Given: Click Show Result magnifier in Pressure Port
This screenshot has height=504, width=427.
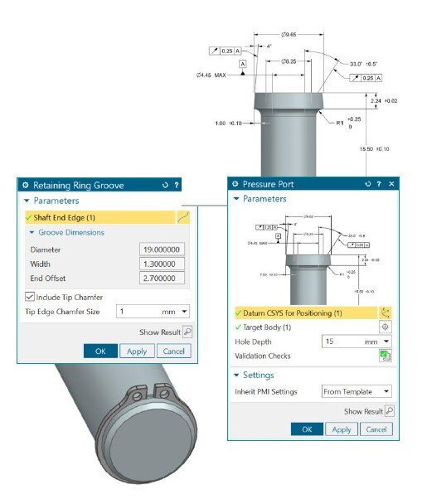Looking at the screenshot, I should click(x=390, y=411).
